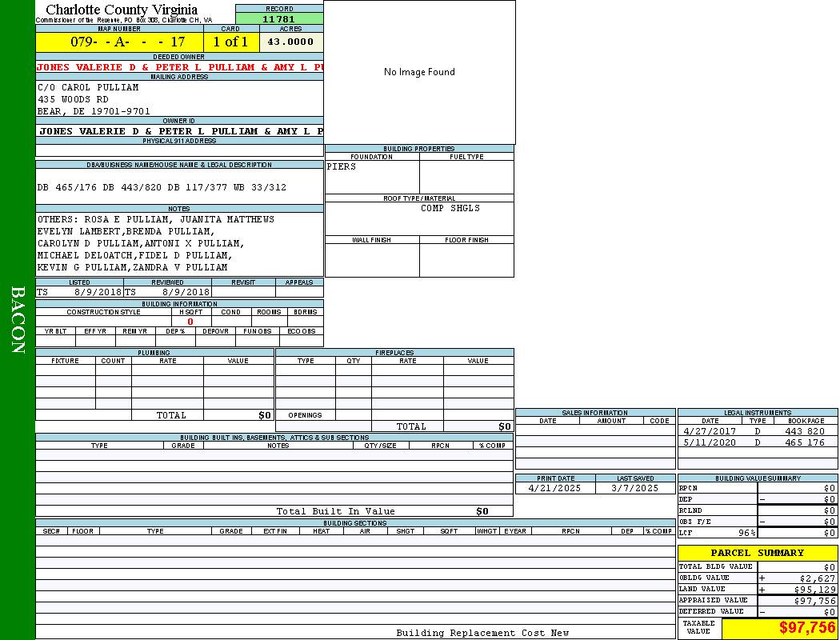Select the 4/27/2017 legal instrument row
The height and width of the screenshot is (640, 840).
click(x=757, y=431)
